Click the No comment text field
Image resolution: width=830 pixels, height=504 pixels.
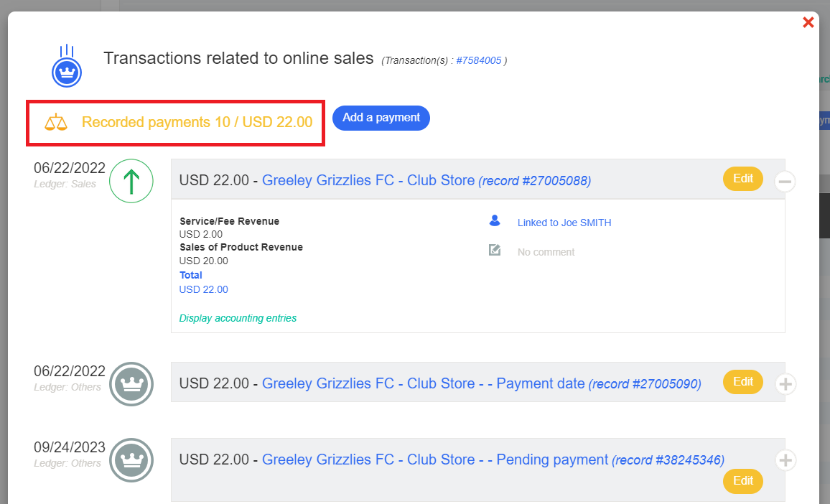(546, 252)
